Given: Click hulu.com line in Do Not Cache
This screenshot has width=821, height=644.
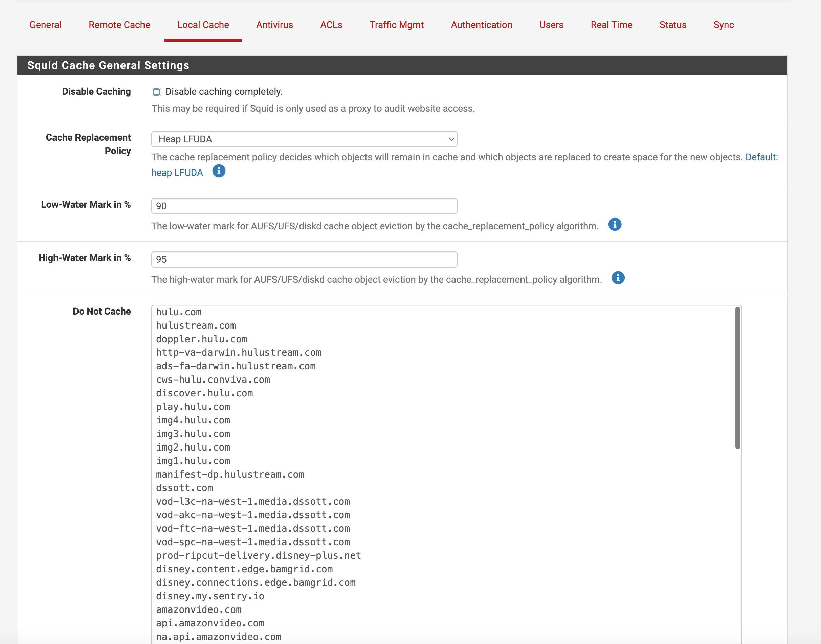Looking at the screenshot, I should point(179,312).
